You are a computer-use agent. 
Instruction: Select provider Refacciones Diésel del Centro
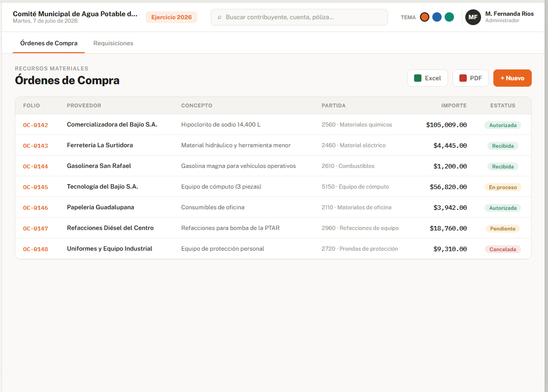click(x=110, y=228)
